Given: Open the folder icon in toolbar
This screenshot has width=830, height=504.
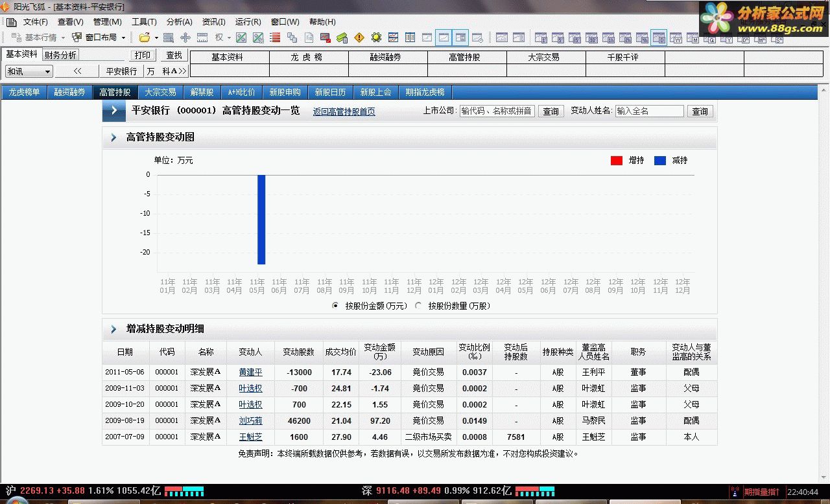Looking at the screenshot, I should click(x=145, y=38).
